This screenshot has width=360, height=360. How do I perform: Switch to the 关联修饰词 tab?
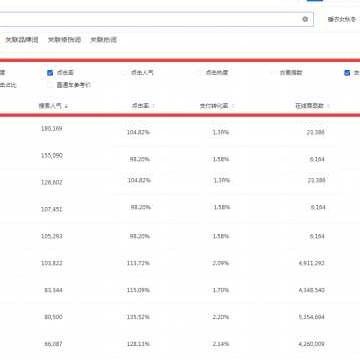pyautogui.click(x=65, y=40)
